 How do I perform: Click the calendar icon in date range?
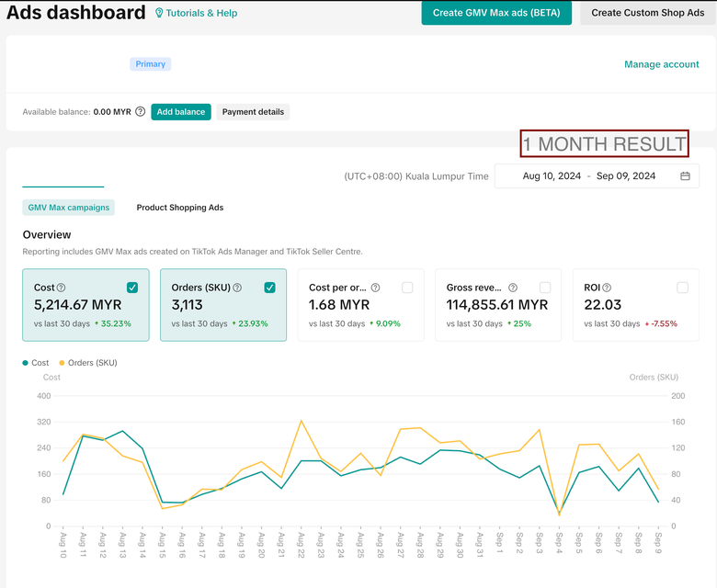coord(685,175)
